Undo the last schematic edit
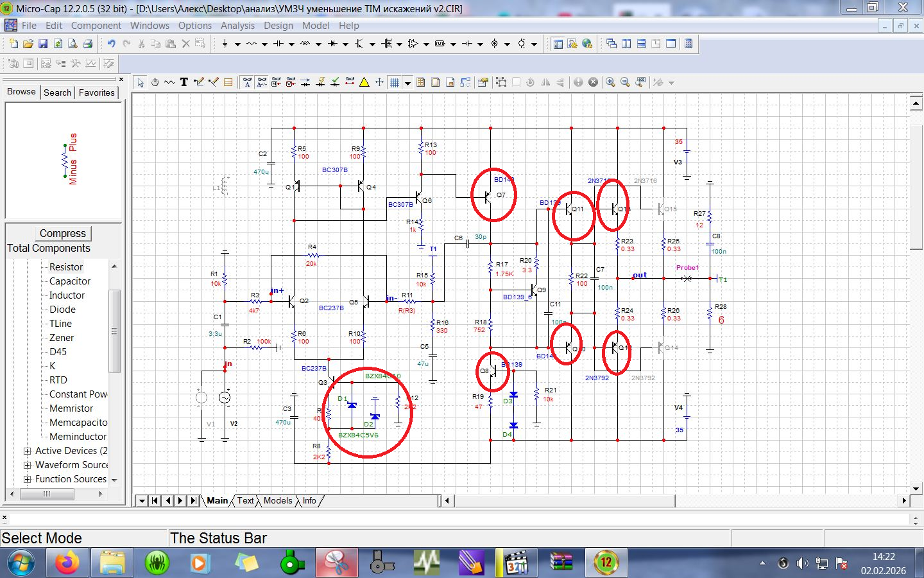The height and width of the screenshot is (578, 924). [x=112, y=44]
